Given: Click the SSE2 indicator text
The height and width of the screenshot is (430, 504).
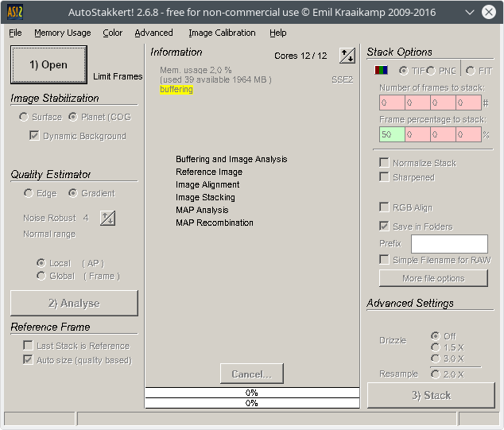Looking at the screenshot, I should tap(343, 79).
